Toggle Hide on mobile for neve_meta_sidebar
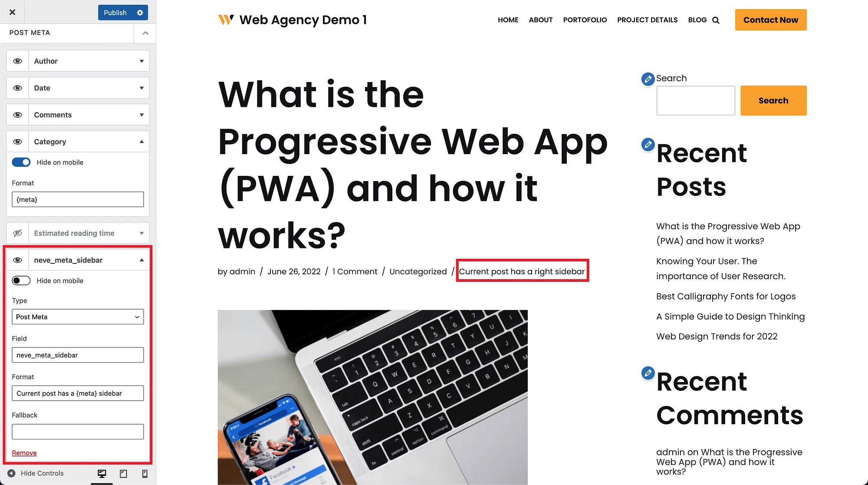This screenshot has height=485, width=868. pos(21,280)
